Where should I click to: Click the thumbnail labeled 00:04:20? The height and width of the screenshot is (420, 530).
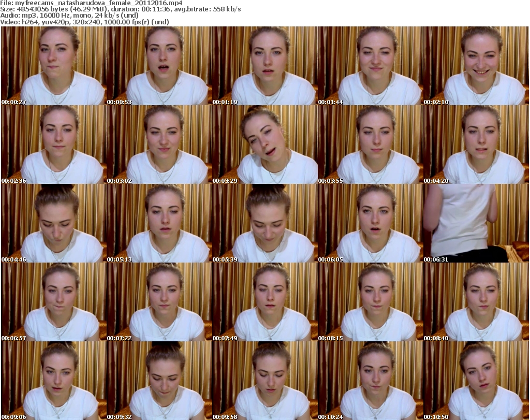(x=476, y=144)
